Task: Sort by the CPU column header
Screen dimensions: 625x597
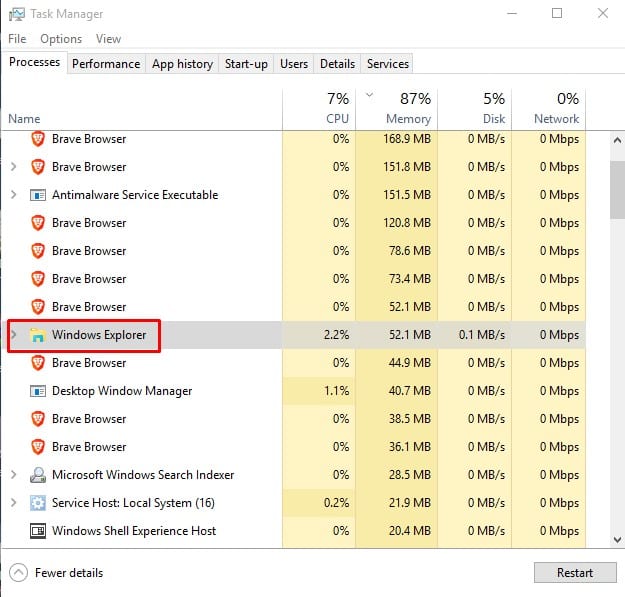Action: pos(319,109)
